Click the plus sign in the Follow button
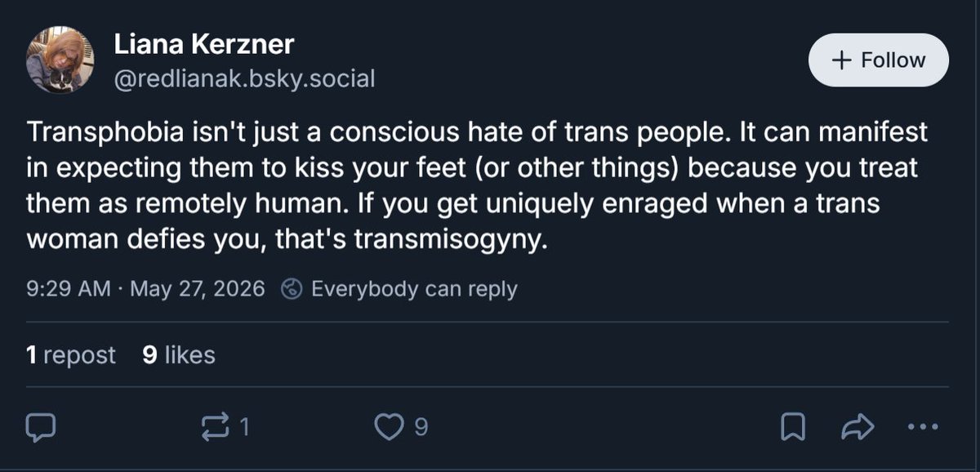This screenshot has height=472, width=980. click(840, 60)
